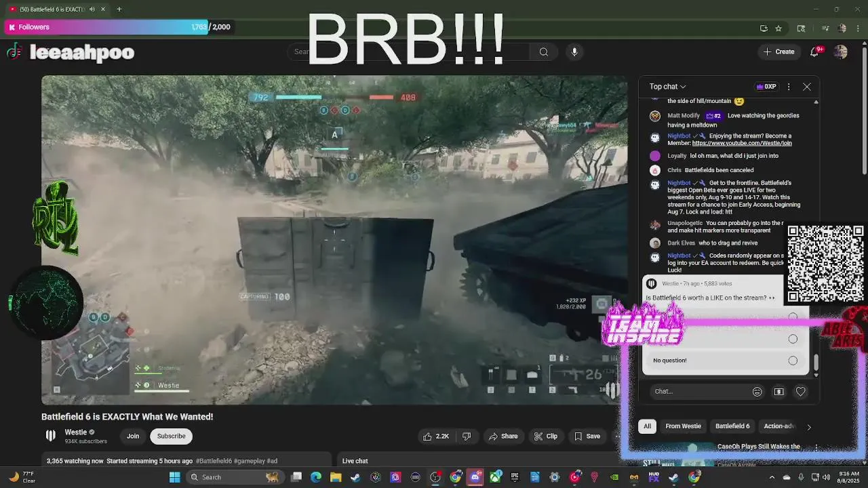Show hidden system tray icons
868x488 pixels.
click(x=772, y=477)
